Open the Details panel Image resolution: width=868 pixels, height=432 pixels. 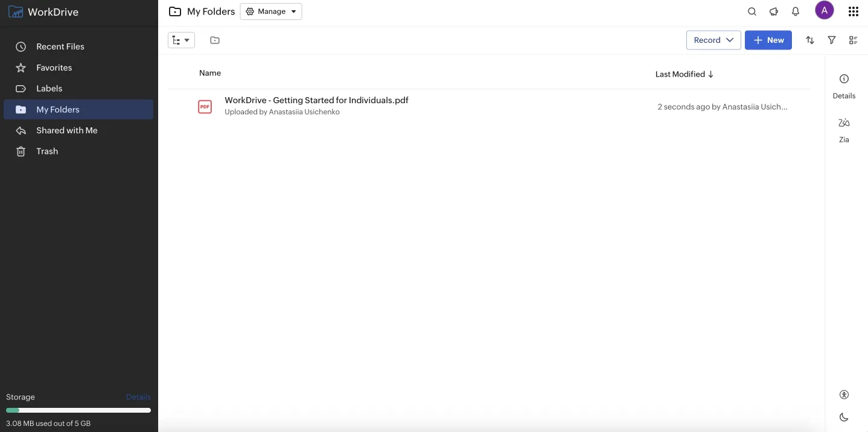[843, 84]
